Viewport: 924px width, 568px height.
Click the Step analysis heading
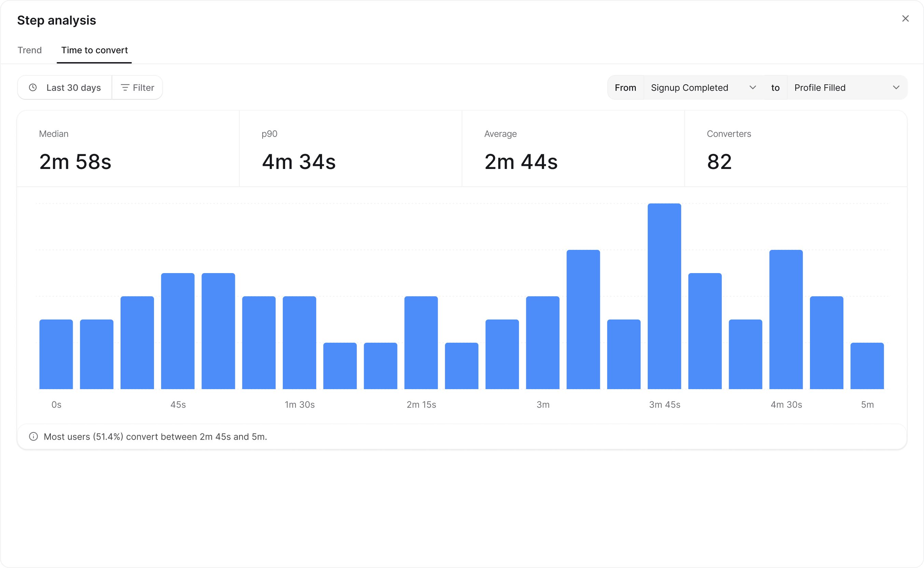coord(57,20)
